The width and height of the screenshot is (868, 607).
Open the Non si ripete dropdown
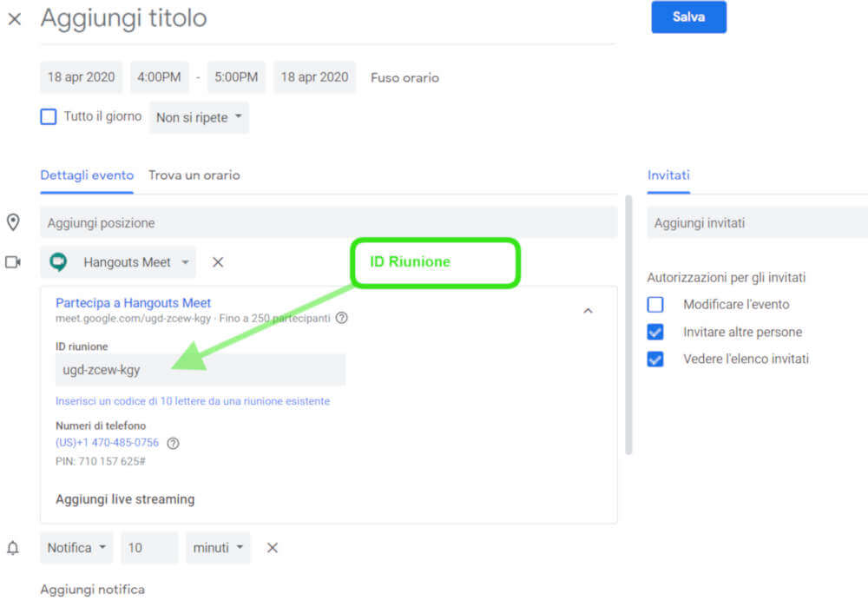pyautogui.click(x=199, y=117)
